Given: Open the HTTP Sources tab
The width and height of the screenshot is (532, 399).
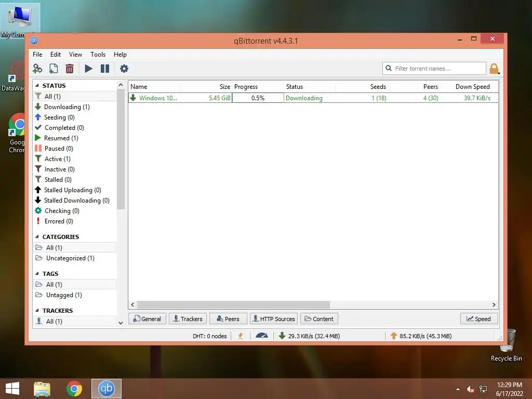Looking at the screenshot, I should click(274, 318).
